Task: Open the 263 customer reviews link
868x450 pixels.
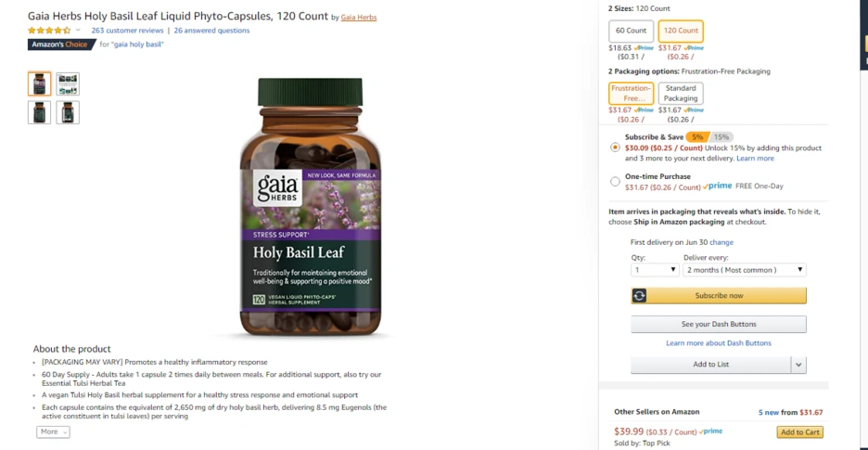Action: pos(127,31)
